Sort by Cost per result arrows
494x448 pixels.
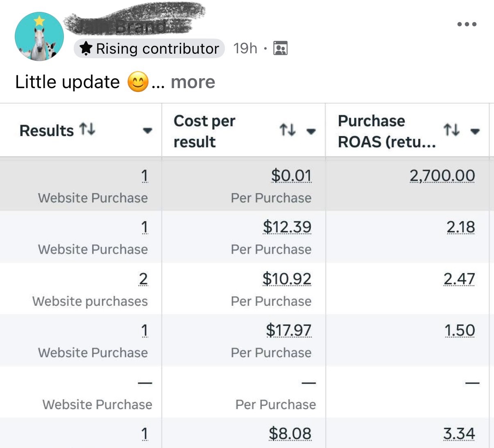(x=287, y=130)
